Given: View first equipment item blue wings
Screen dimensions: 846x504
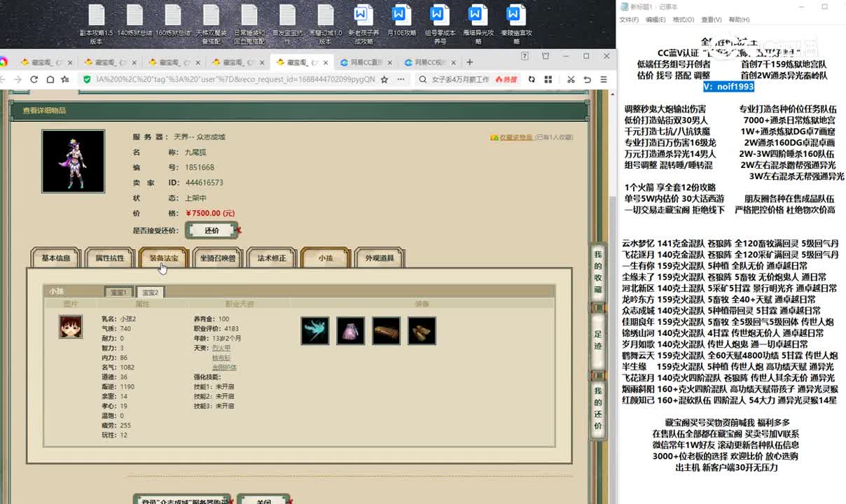Looking at the screenshot, I should pos(315,331).
